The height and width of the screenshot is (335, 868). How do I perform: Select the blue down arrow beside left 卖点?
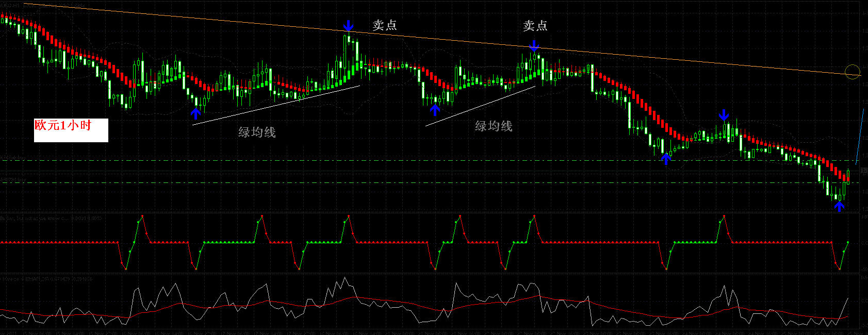click(x=349, y=26)
